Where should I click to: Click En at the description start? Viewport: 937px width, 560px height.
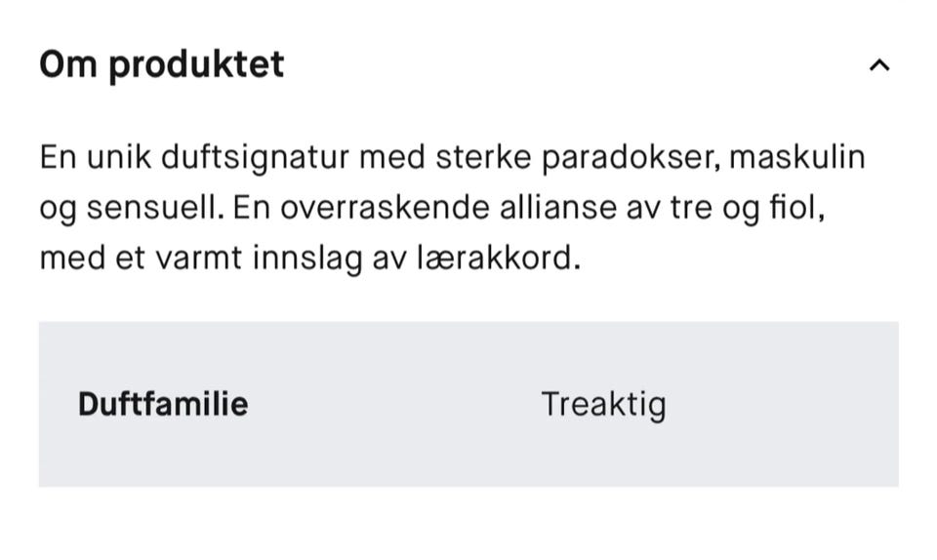click(x=59, y=158)
